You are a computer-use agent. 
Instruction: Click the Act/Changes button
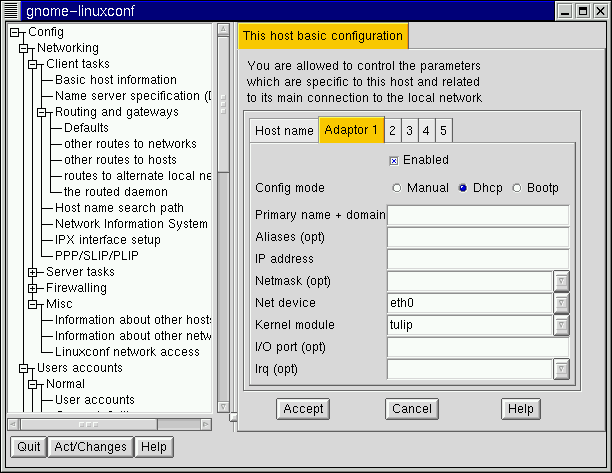tap(90, 447)
